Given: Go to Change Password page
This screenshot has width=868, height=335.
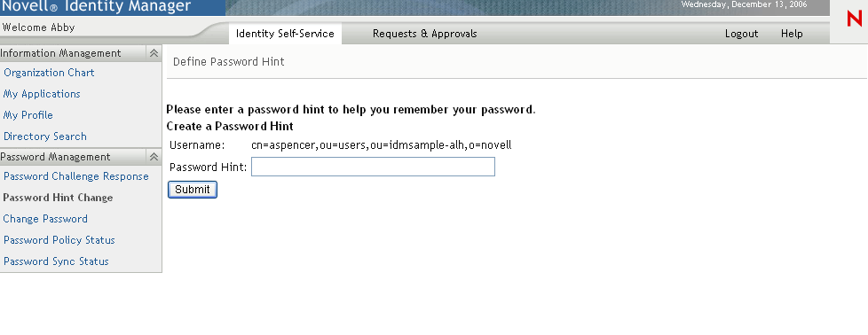Looking at the screenshot, I should tap(45, 219).
